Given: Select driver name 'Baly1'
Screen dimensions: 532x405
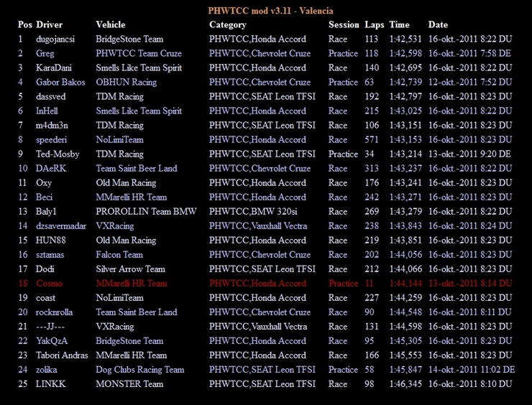Looking at the screenshot, I should tap(46, 212).
